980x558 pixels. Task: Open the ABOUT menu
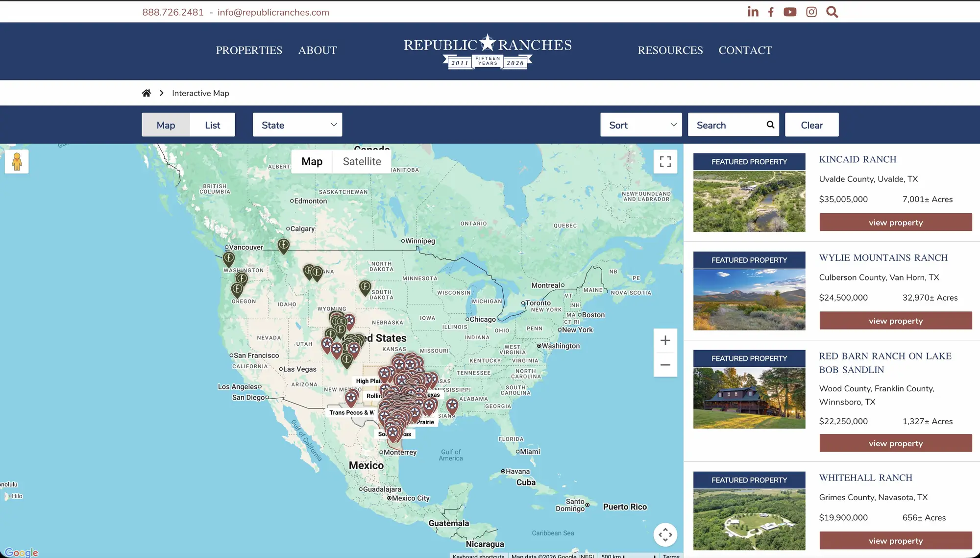(318, 50)
